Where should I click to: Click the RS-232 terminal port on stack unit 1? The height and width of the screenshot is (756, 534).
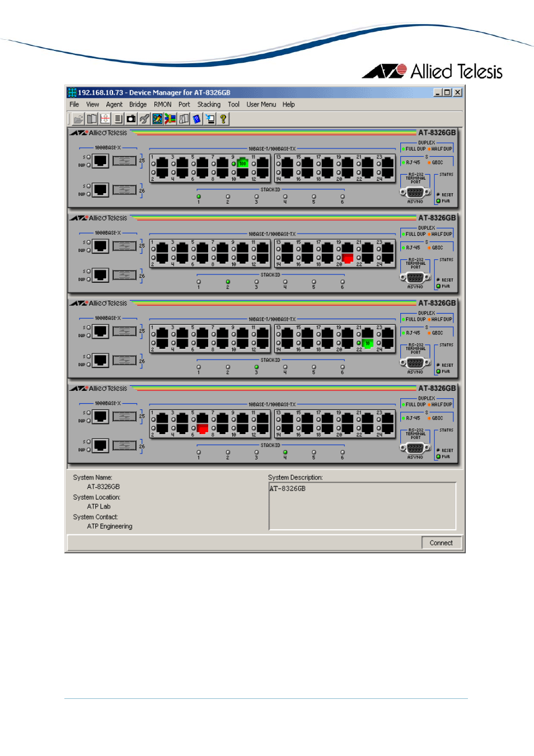coord(415,192)
